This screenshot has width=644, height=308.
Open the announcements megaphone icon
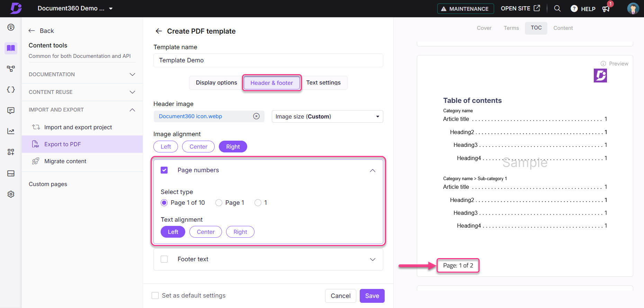[606, 9]
